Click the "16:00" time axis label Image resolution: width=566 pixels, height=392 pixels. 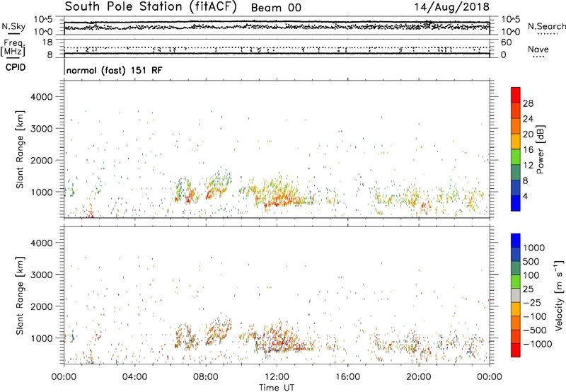(x=347, y=377)
